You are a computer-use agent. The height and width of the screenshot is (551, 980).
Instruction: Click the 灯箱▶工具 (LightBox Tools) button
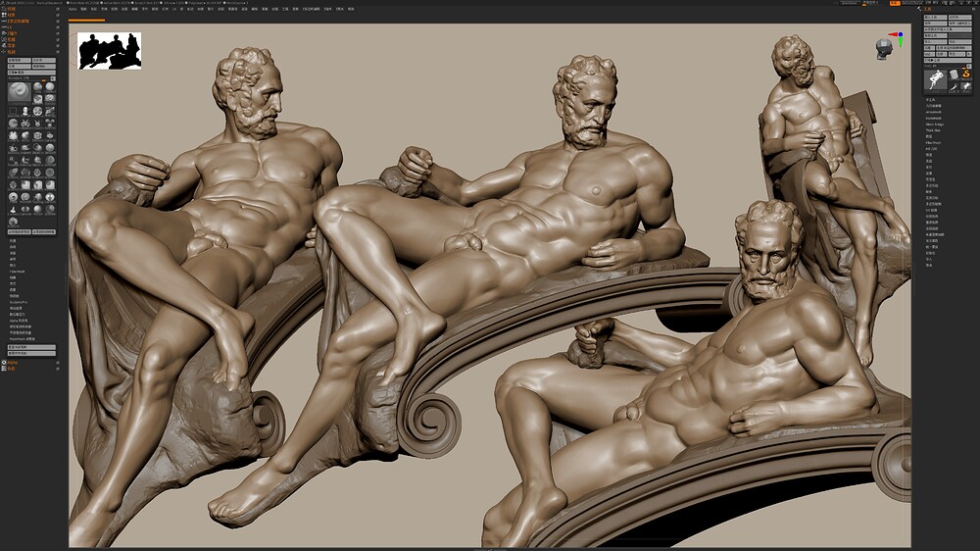[948, 60]
